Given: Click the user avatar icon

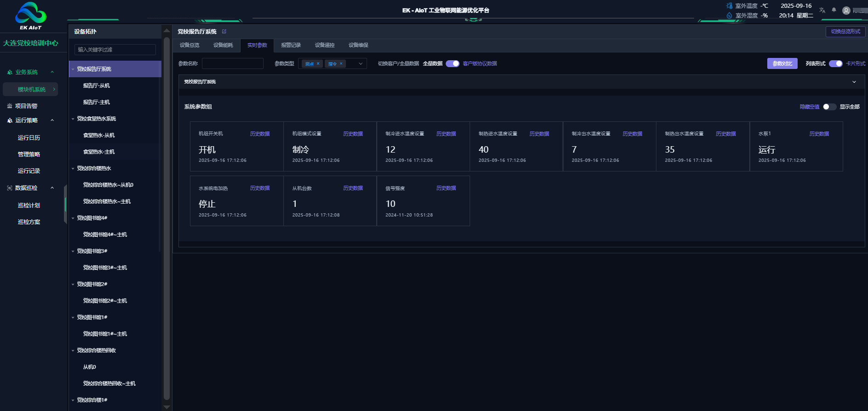Looking at the screenshot, I should pos(846,11).
